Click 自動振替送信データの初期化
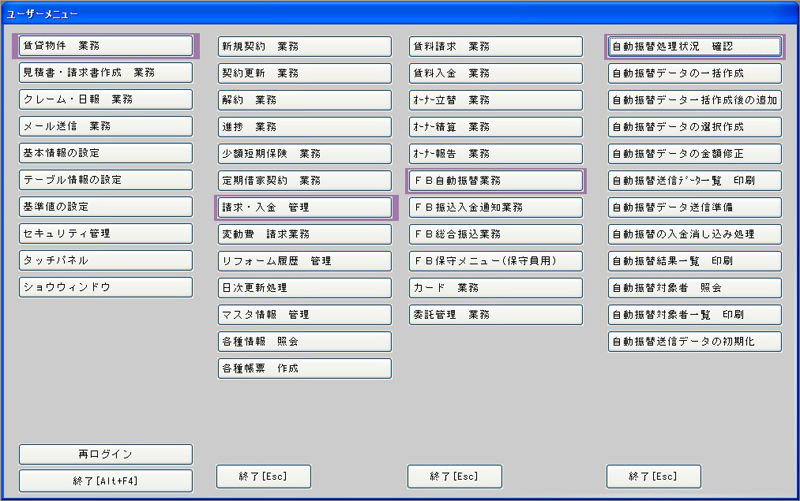This screenshot has width=800, height=501. [x=694, y=341]
